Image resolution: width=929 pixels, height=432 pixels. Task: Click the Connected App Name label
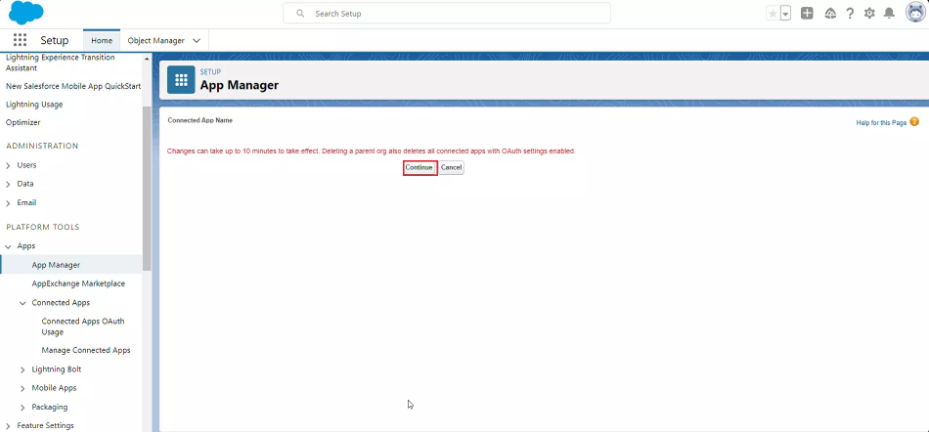[200, 120]
